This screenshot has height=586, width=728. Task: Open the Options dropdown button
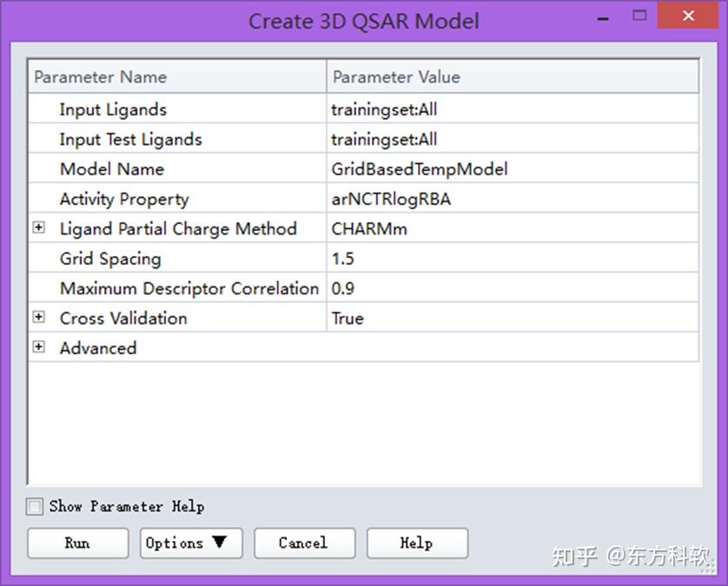(191, 543)
